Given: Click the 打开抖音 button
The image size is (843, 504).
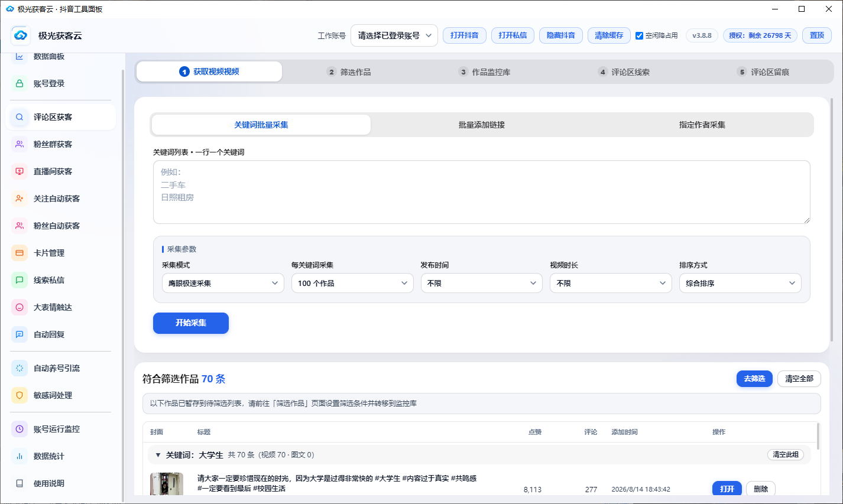Looking at the screenshot, I should [465, 35].
